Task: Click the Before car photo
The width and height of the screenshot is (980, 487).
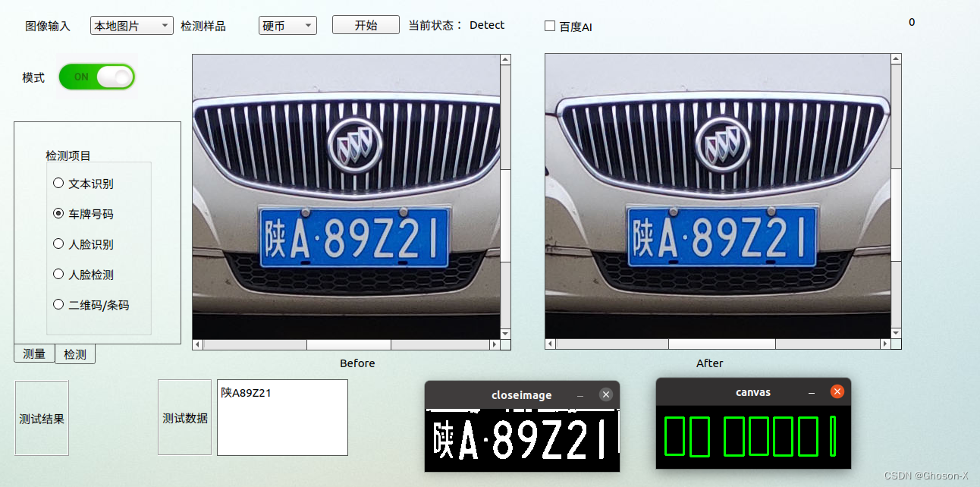Action: click(347, 196)
